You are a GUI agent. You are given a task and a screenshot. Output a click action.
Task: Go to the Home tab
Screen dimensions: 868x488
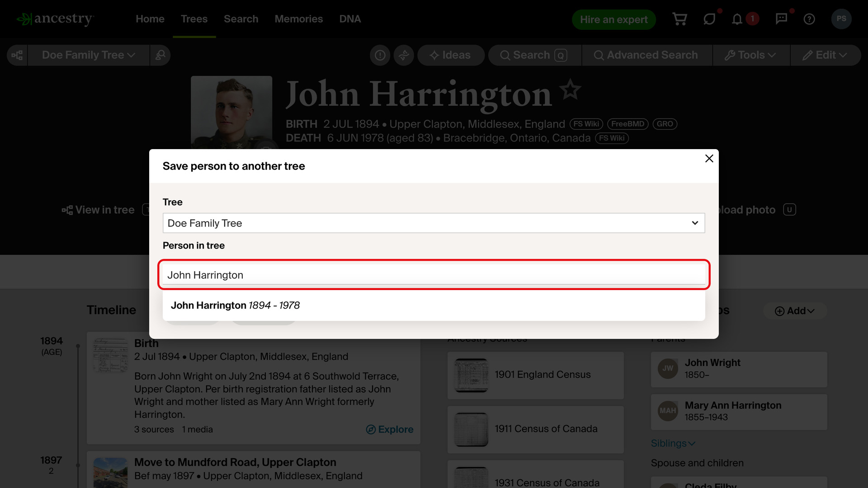[x=150, y=19]
